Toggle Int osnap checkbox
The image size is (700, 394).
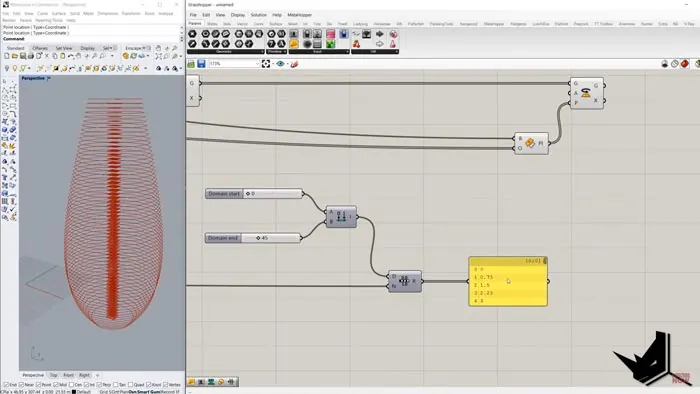coord(87,385)
